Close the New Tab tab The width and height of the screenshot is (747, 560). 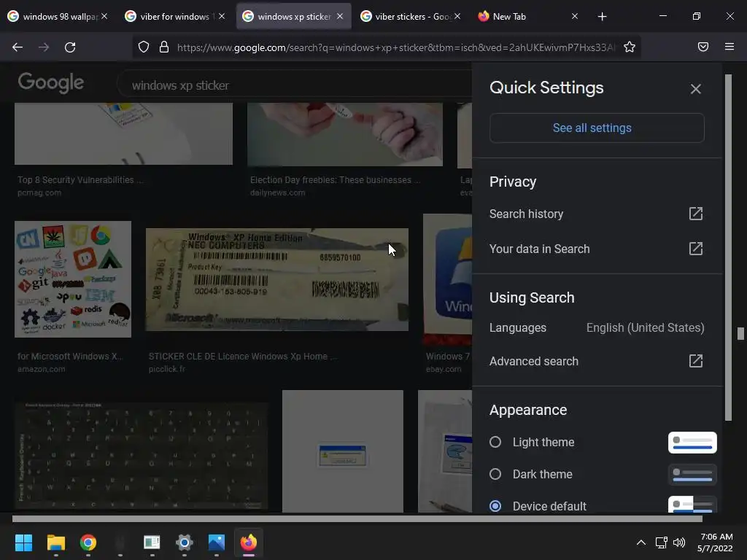coord(575,16)
